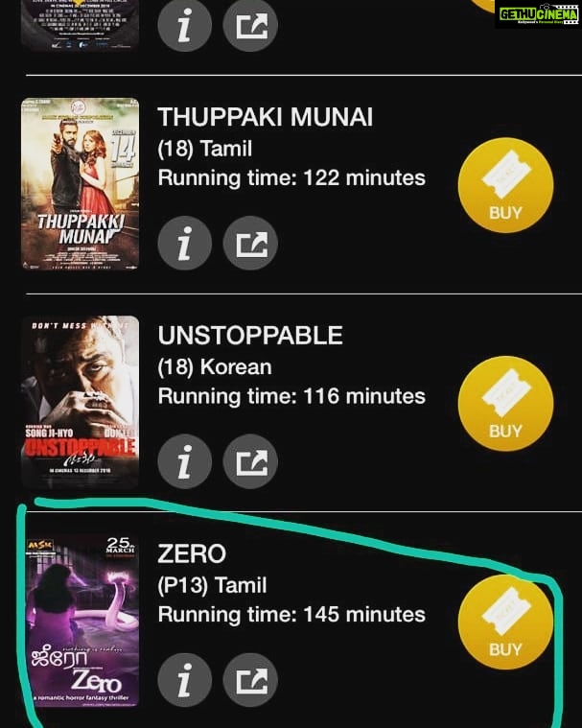Viewport: 582px width, 728px height.
Task: Open the Thuppakki Munai poster thumbnail
Action: 81,184
